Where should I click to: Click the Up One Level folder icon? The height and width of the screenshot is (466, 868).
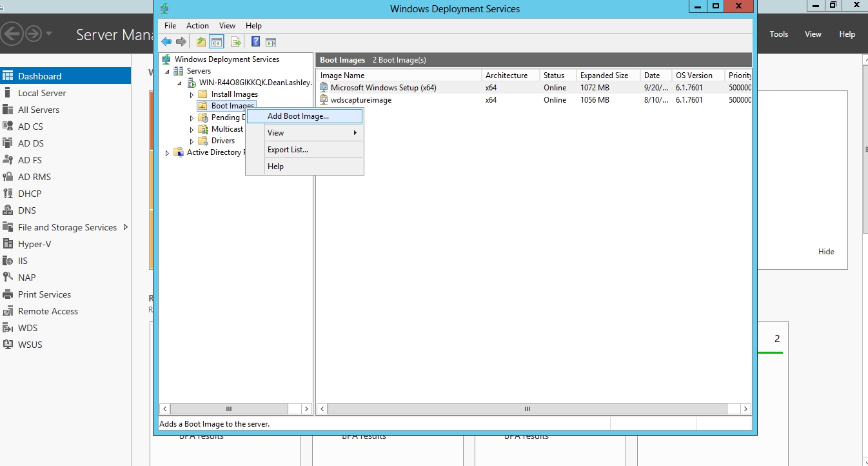click(x=201, y=42)
